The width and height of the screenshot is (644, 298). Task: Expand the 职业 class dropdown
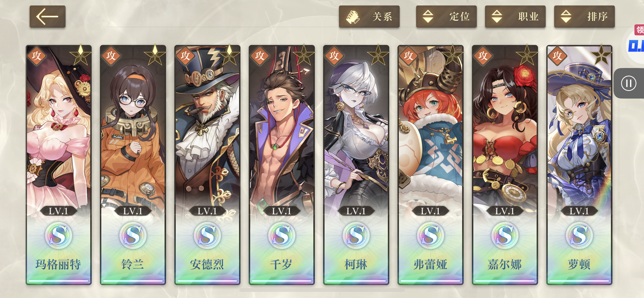coord(515,17)
